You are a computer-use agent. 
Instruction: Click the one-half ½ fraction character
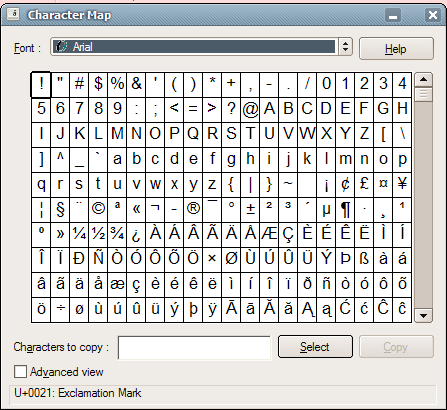pyautogui.click(x=98, y=235)
